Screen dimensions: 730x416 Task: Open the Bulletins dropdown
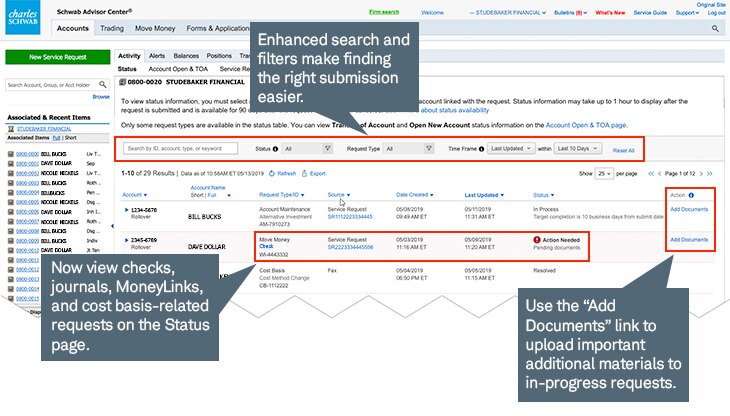tap(570, 13)
